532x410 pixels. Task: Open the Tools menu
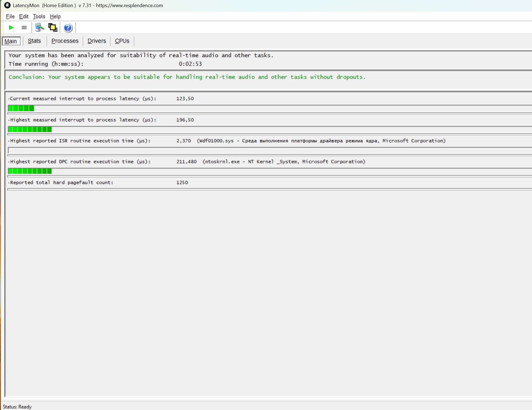[39, 16]
